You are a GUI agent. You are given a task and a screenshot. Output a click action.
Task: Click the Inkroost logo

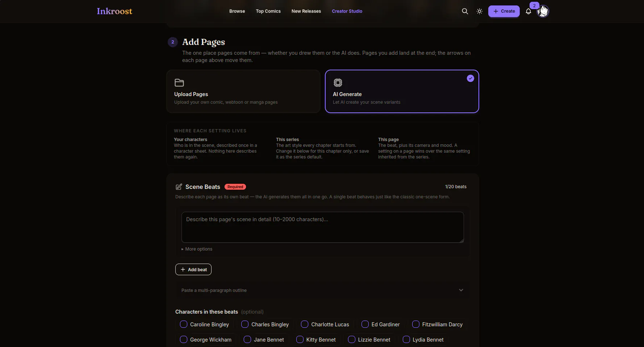click(114, 11)
